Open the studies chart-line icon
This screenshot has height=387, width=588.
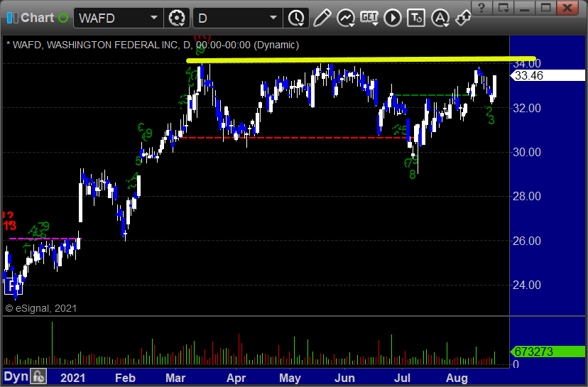345,18
